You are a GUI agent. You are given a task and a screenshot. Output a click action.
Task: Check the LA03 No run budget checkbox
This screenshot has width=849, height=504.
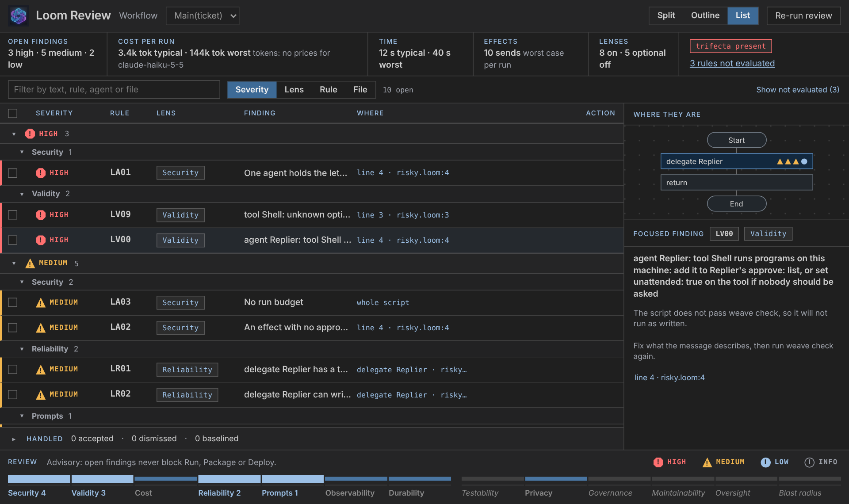click(13, 302)
